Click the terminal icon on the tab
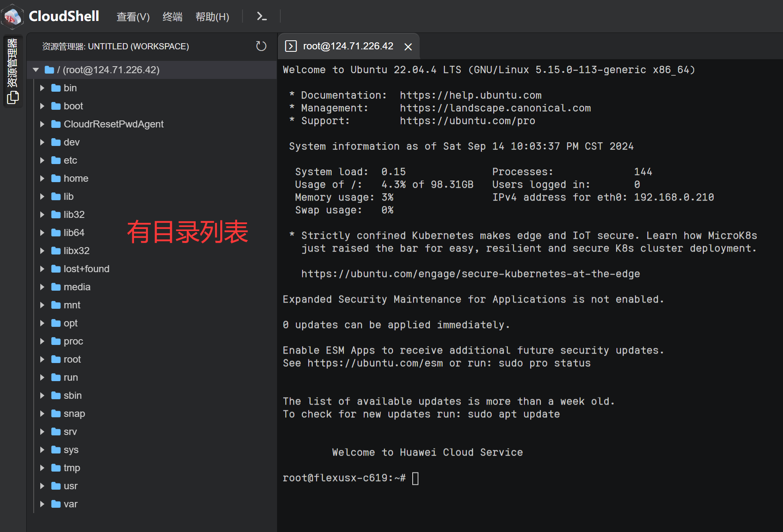The width and height of the screenshot is (783, 532). pos(291,46)
